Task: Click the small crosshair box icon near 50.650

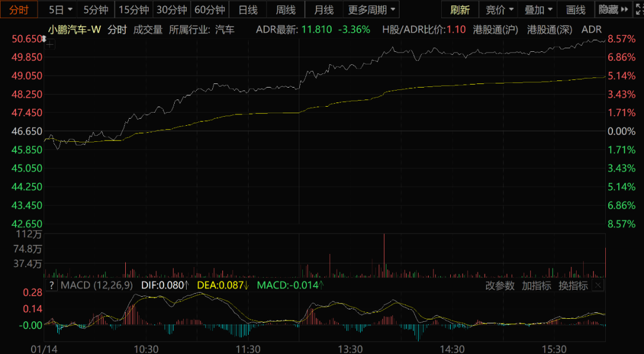Action: coord(49,45)
